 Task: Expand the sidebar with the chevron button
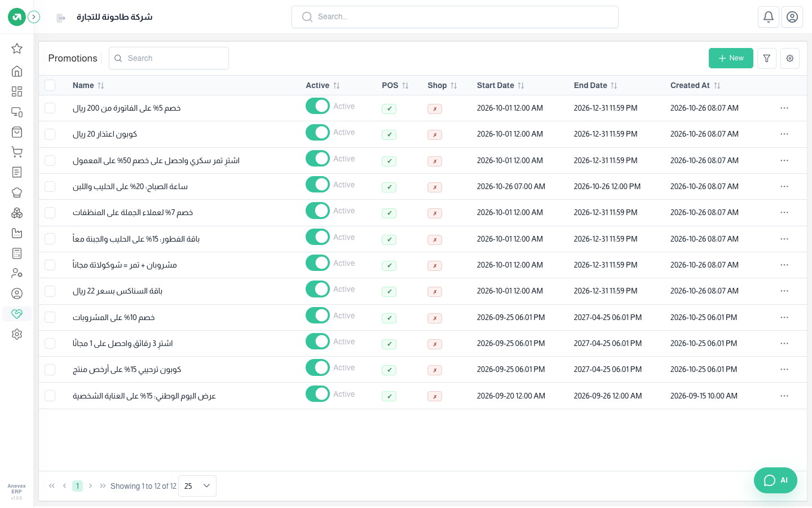click(34, 17)
